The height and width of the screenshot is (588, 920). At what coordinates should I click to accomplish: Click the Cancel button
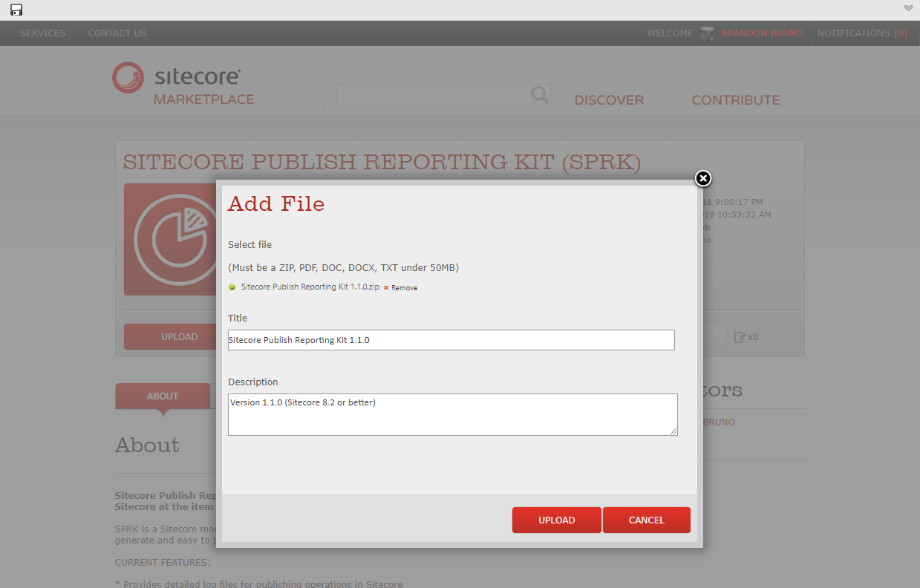pyautogui.click(x=647, y=520)
